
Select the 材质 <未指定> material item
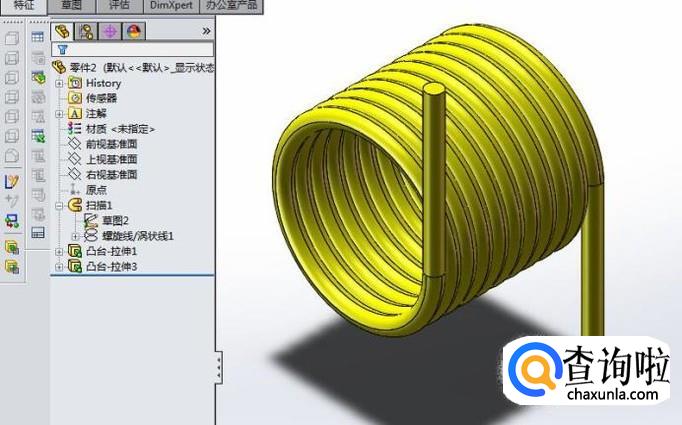(111, 129)
